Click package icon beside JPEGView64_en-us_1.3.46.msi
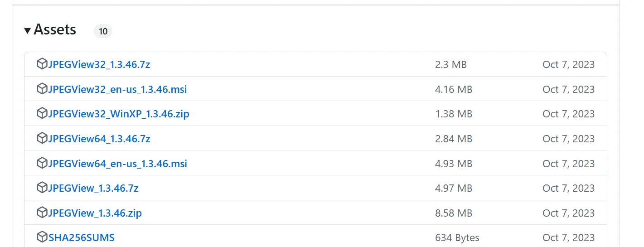Screen dimensions: 644x247 click(x=42, y=163)
